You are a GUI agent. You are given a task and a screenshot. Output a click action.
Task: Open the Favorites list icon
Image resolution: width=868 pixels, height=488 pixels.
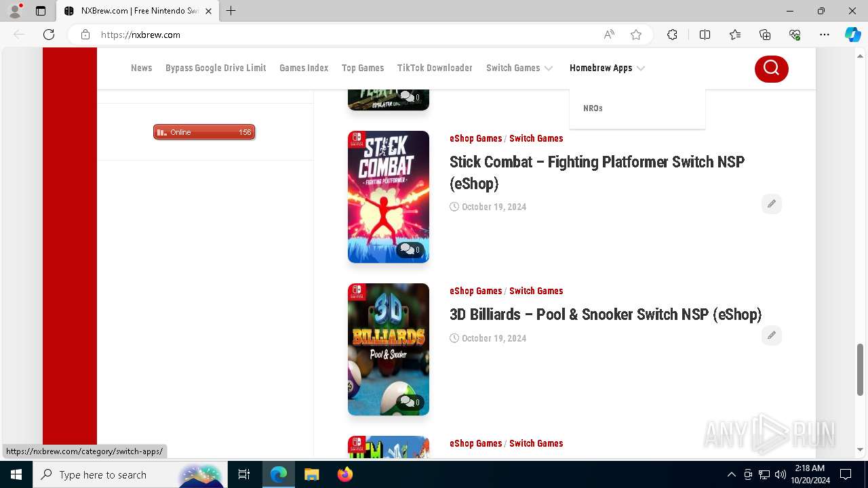735,35
